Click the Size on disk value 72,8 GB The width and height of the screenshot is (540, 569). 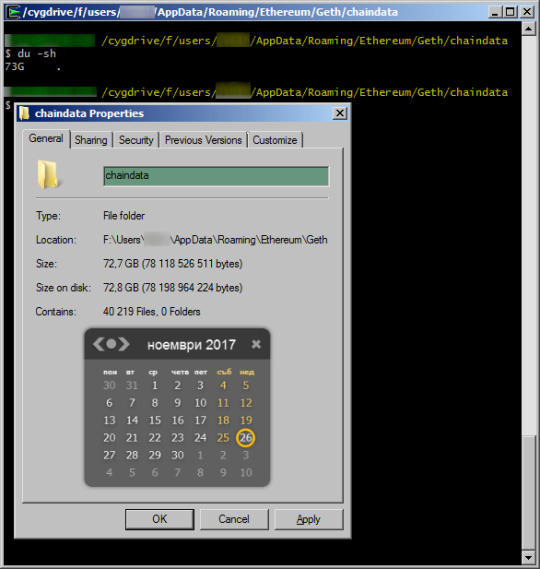pos(173,287)
